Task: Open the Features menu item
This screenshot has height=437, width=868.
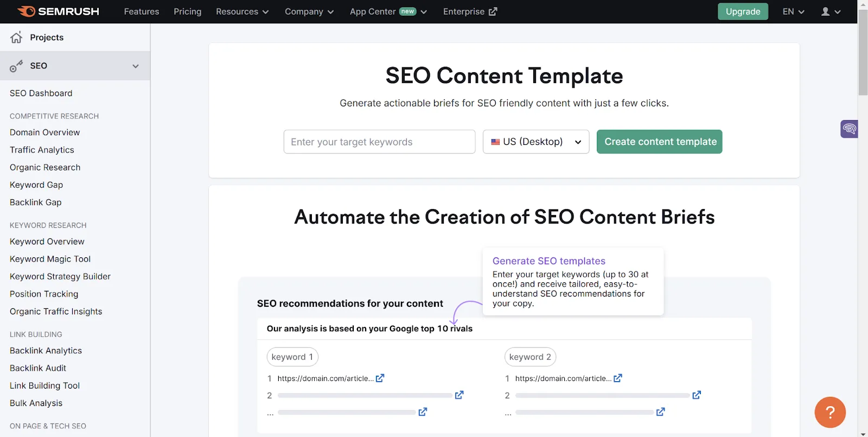Action: (x=142, y=11)
